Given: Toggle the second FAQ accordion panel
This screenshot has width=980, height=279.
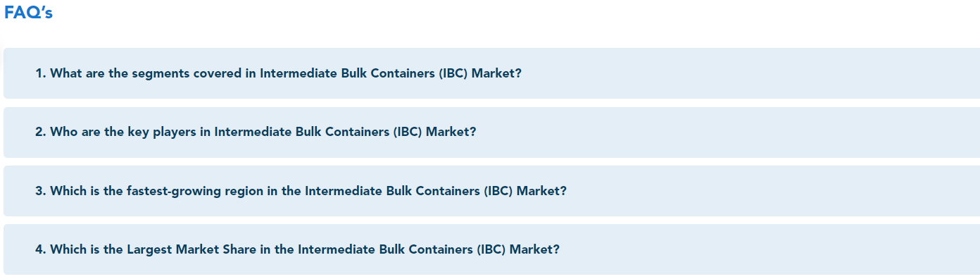Looking at the screenshot, I should (x=491, y=132).
